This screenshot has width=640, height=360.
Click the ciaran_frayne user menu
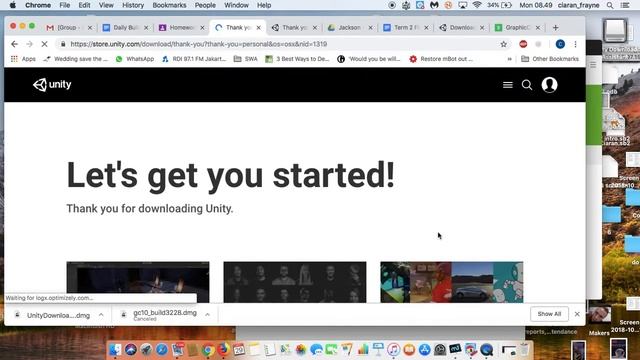[578, 5]
